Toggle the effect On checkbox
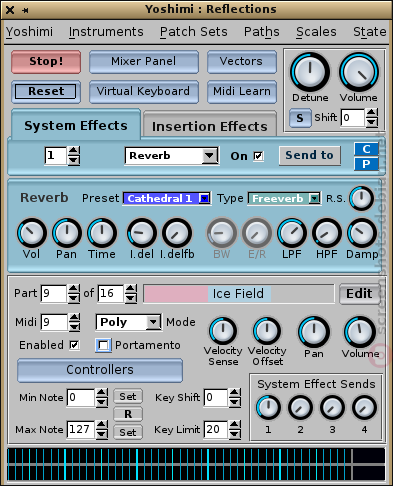Screen dimensions: 393x486 [258, 156]
